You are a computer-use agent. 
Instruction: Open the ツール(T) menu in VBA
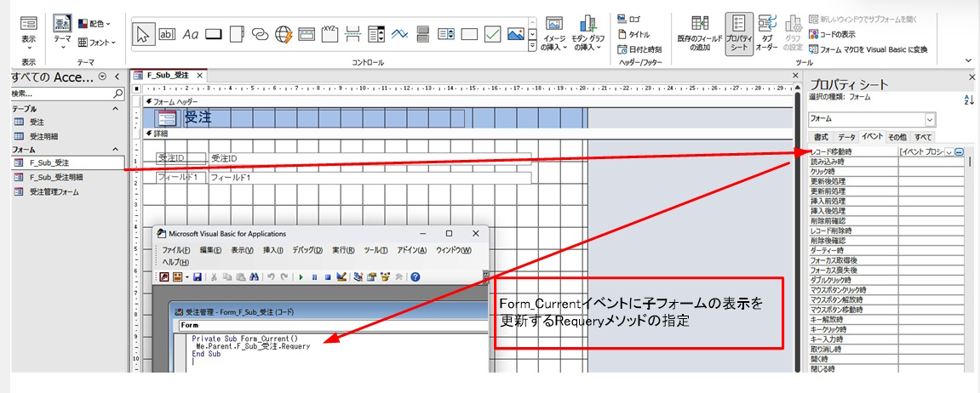[x=375, y=250]
